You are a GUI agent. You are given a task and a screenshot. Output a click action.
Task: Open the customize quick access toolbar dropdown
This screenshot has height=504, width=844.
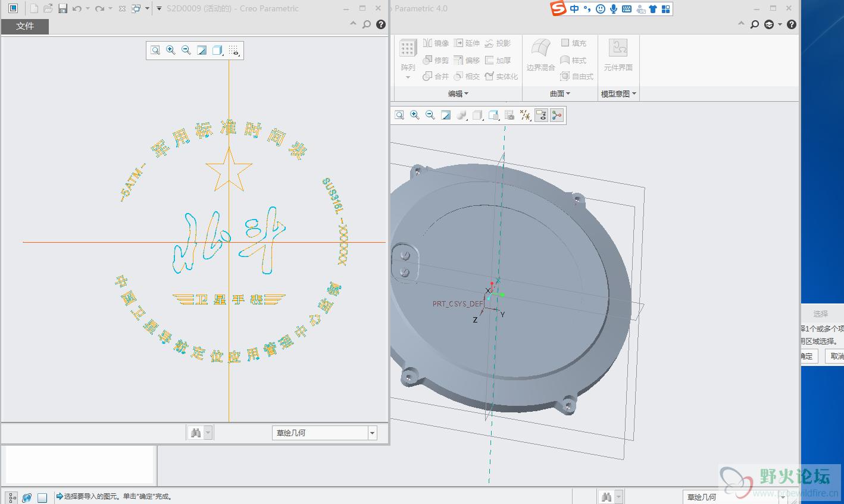point(159,8)
